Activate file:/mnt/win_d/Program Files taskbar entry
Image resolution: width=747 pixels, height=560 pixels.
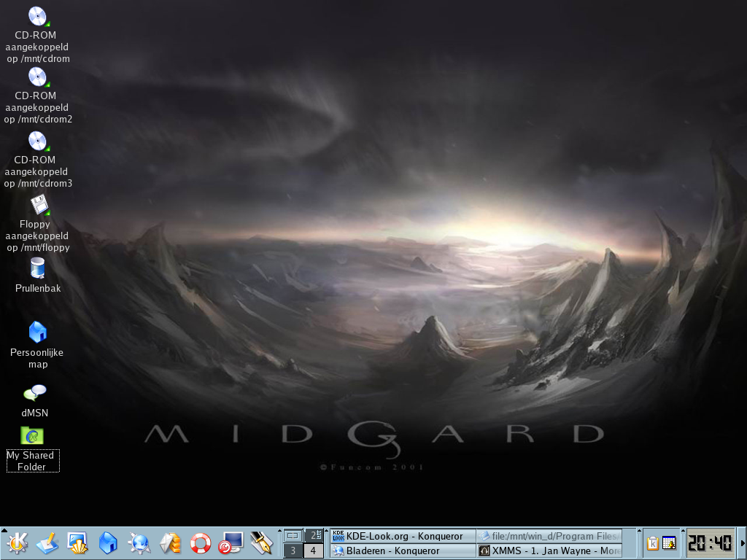[549, 536]
